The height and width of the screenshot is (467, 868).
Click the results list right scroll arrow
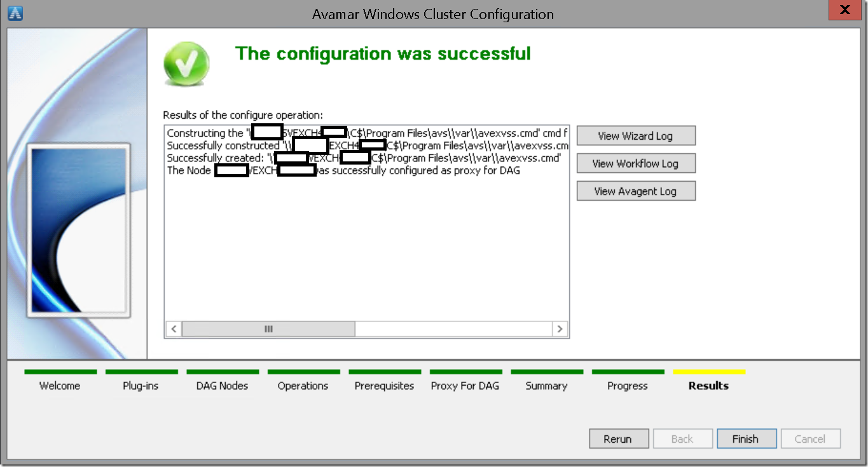pos(560,329)
